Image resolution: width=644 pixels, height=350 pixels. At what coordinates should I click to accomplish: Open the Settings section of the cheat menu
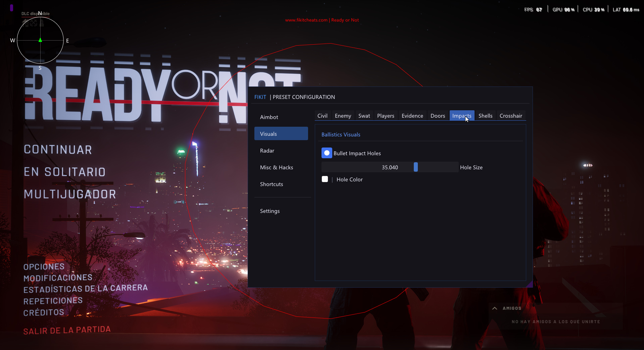tap(269, 211)
